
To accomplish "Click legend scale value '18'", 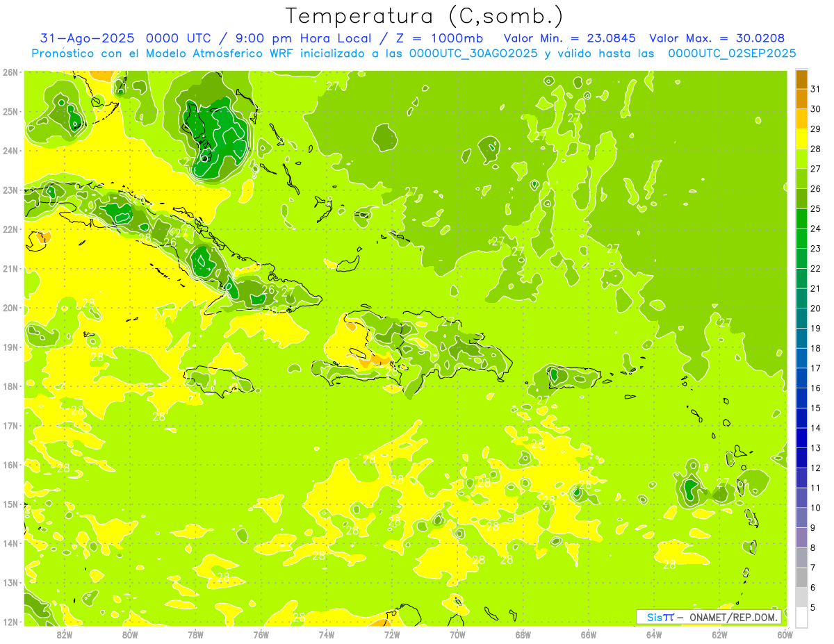I will [816, 348].
